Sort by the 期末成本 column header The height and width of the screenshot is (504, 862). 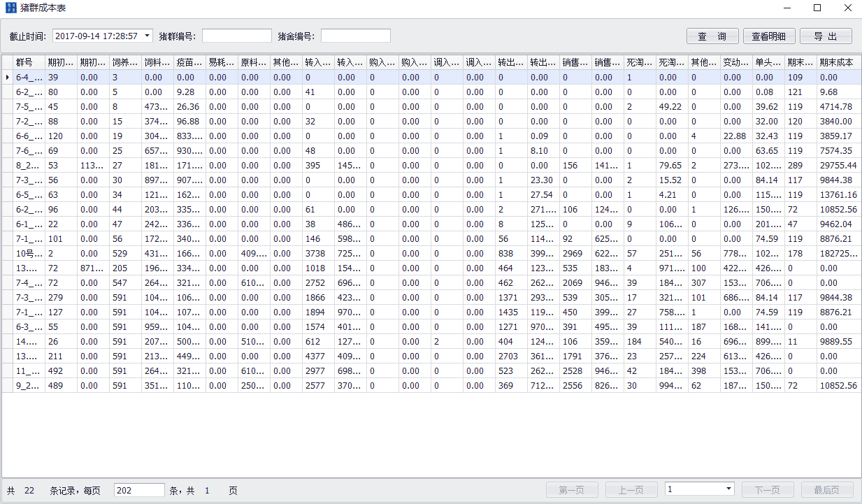point(838,62)
